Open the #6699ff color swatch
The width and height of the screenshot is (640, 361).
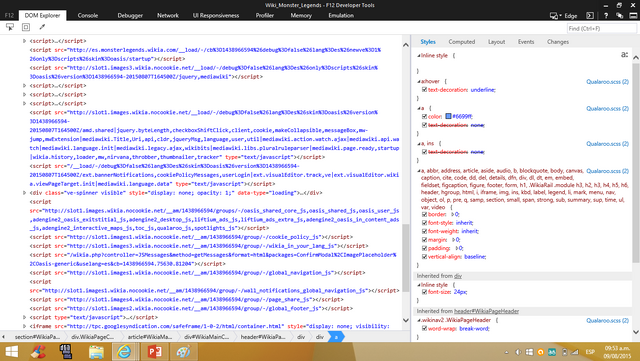point(448,116)
